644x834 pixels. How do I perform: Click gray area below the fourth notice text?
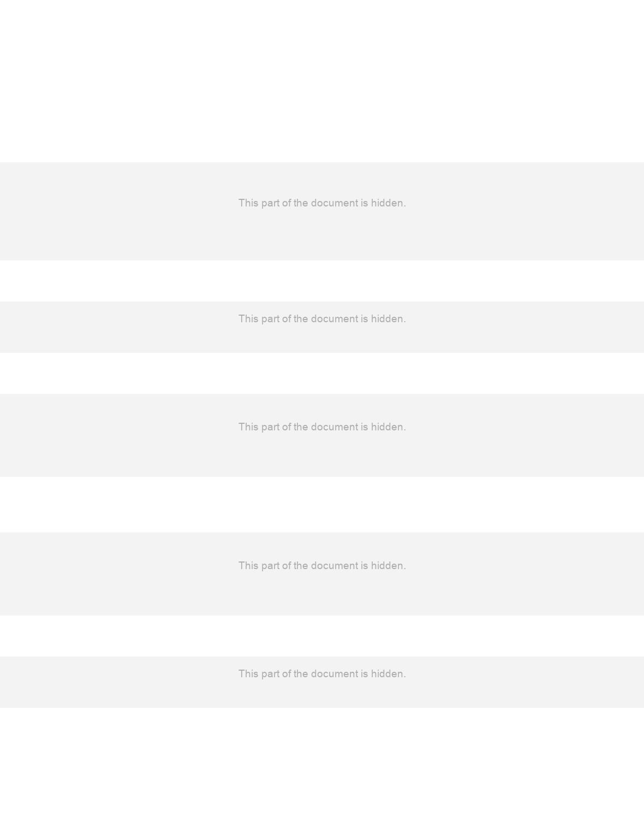(322, 594)
